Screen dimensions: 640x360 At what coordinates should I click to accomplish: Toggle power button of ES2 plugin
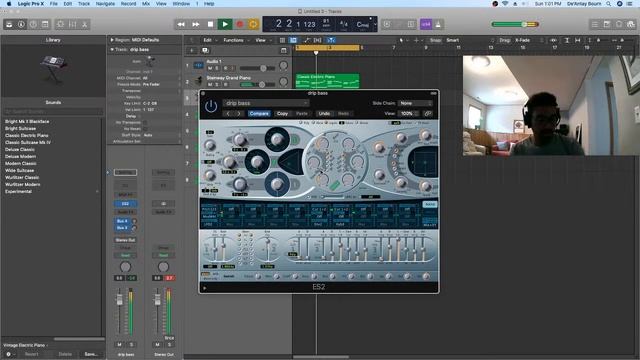tap(211, 107)
